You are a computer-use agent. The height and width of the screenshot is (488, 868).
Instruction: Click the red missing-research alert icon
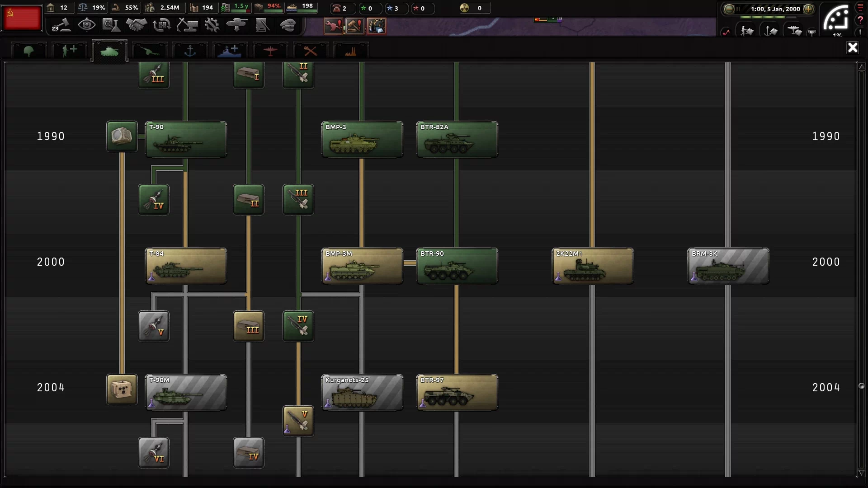click(333, 26)
